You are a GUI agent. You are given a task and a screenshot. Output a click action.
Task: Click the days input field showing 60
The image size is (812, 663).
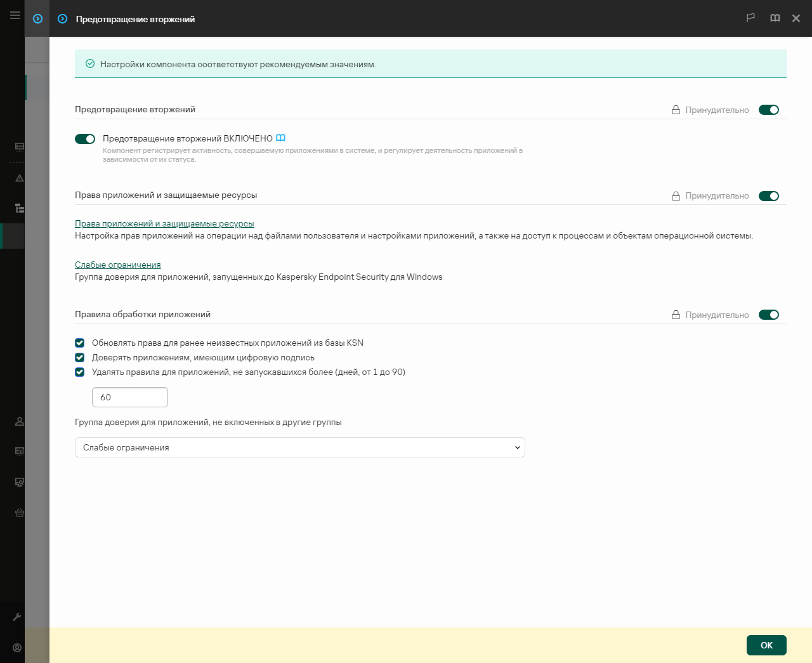click(x=130, y=397)
